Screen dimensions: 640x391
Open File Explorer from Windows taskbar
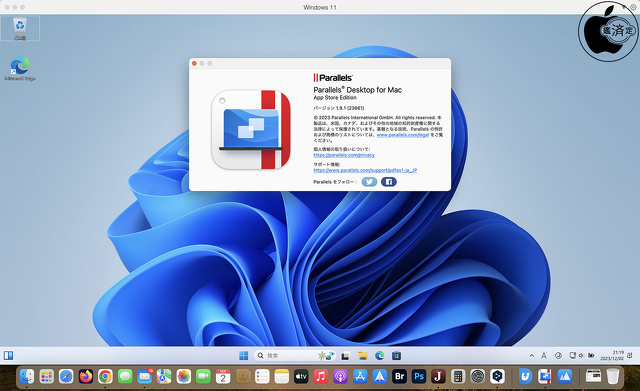pyautogui.click(x=362, y=356)
